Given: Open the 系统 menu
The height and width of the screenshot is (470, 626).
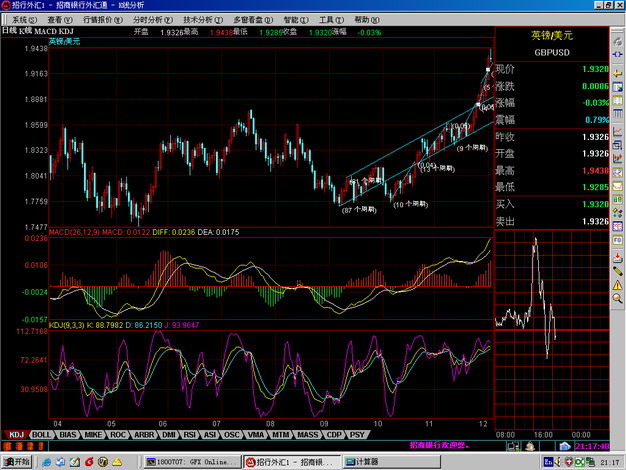Looking at the screenshot, I should click(26, 19).
